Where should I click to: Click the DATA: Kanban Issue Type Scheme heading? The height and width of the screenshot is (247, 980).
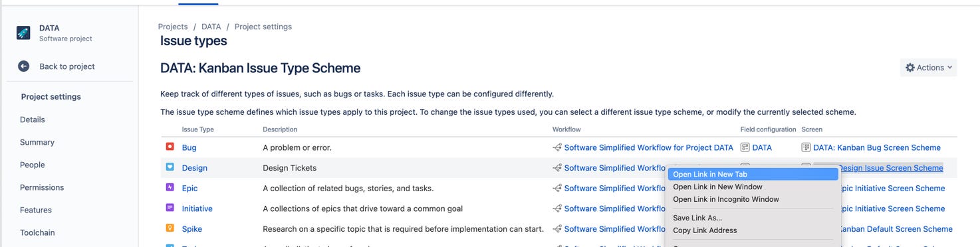pyautogui.click(x=261, y=68)
